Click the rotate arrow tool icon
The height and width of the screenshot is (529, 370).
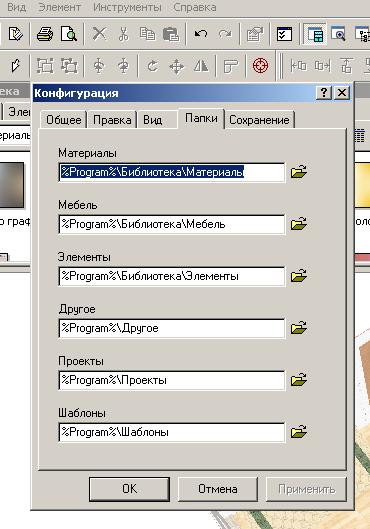click(x=152, y=65)
